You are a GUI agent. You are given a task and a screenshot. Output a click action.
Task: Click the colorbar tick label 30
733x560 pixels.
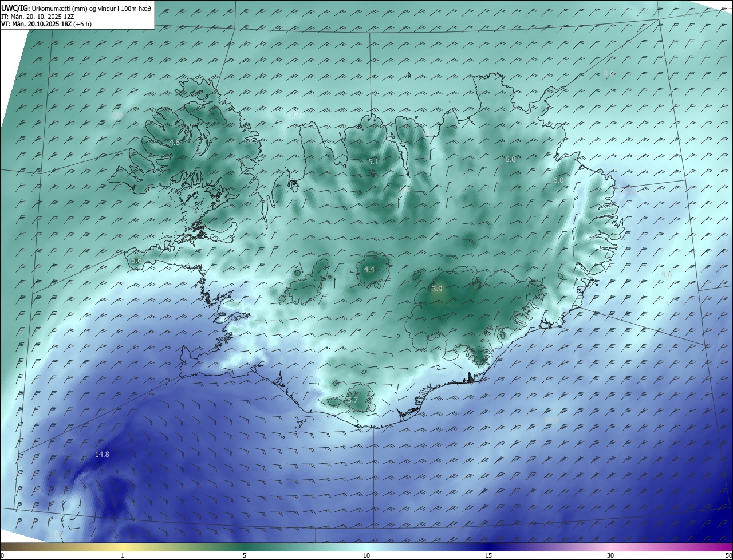click(610, 555)
